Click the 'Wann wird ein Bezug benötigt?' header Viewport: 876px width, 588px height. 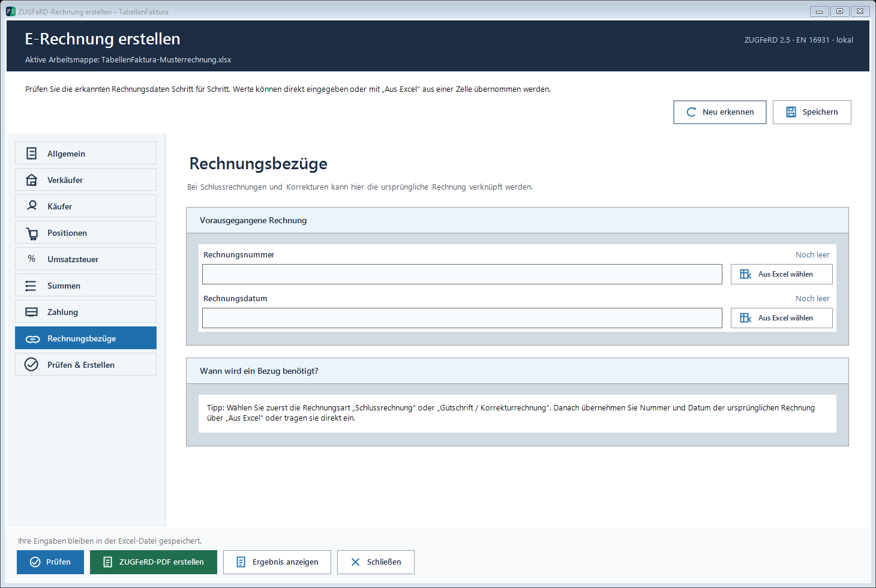[517, 371]
